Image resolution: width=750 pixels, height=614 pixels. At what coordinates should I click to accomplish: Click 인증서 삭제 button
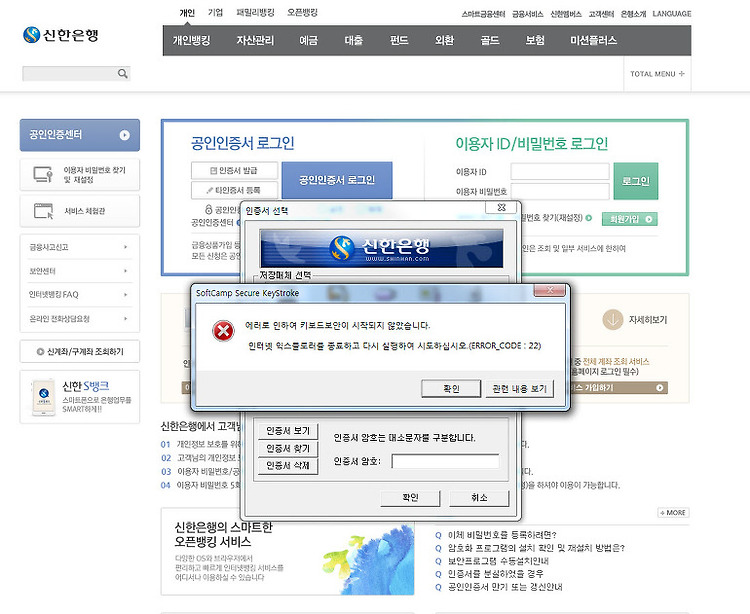point(288,466)
